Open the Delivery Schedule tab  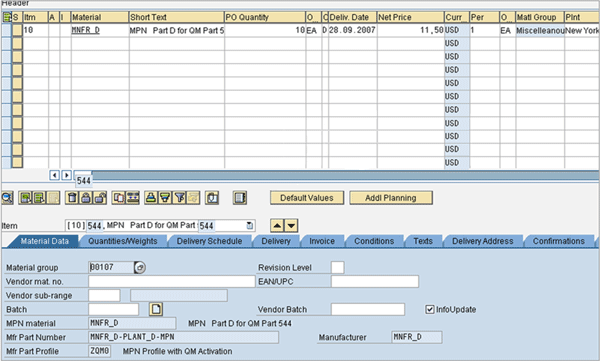pyautogui.click(x=209, y=241)
